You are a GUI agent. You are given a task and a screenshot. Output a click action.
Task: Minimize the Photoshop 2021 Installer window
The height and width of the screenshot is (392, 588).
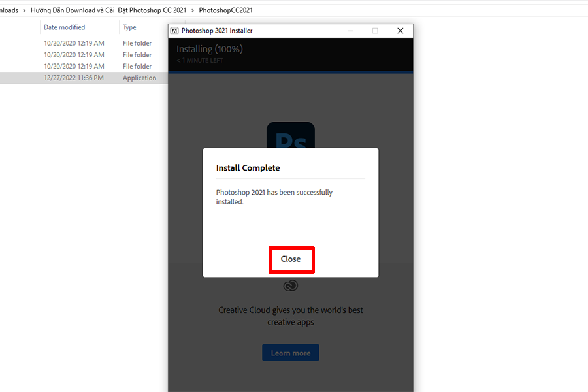pos(350,31)
